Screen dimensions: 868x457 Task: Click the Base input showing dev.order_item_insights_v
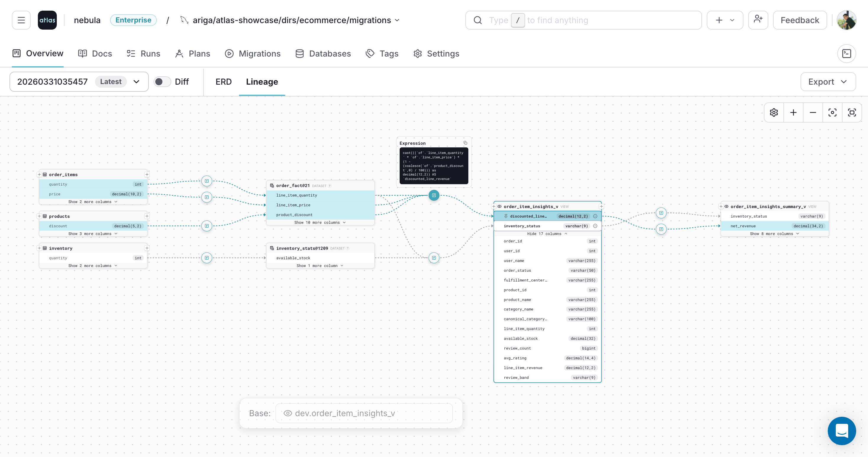[x=364, y=413]
